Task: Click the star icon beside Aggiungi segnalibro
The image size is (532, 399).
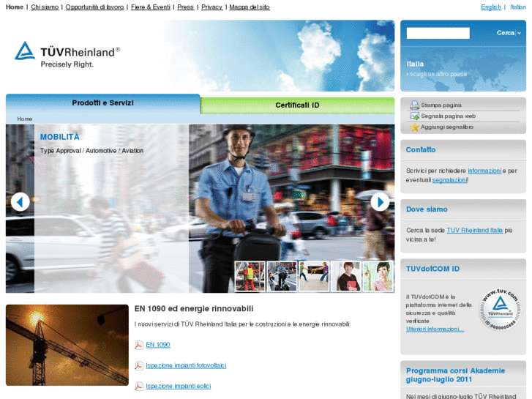Action: [x=414, y=127]
